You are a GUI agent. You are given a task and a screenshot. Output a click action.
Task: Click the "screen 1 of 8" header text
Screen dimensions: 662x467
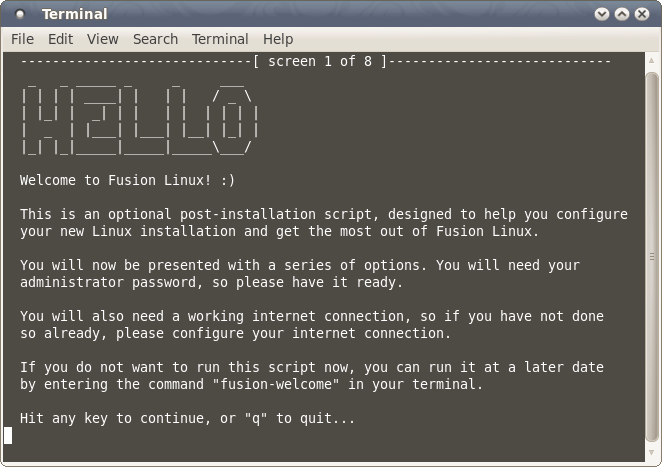[320, 62]
